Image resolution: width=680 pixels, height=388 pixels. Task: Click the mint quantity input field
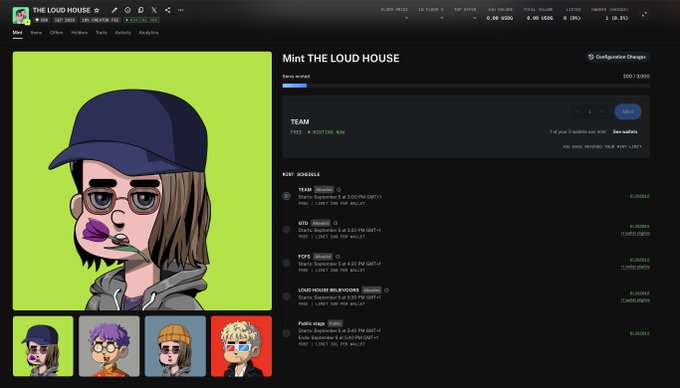pyautogui.click(x=590, y=112)
